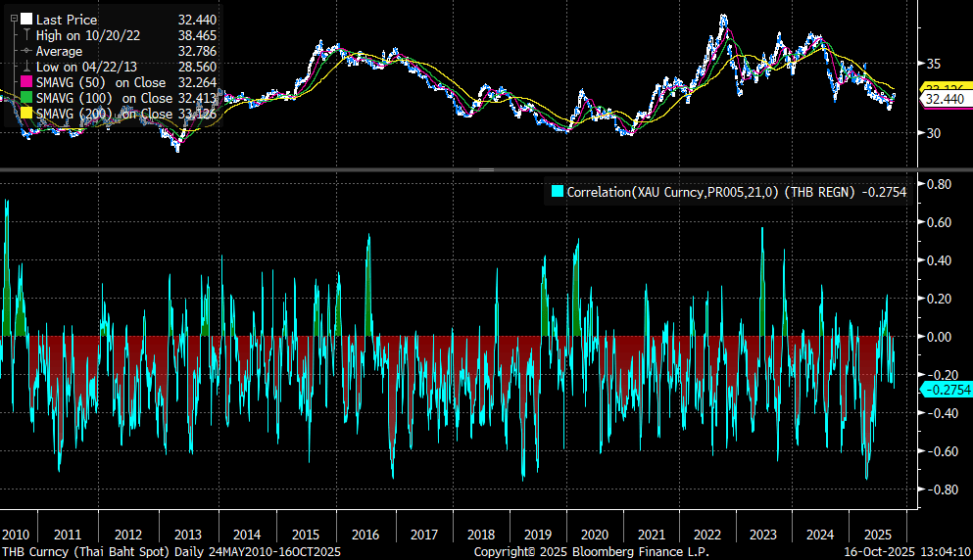Click the 32.786 average value in legend

point(197,52)
